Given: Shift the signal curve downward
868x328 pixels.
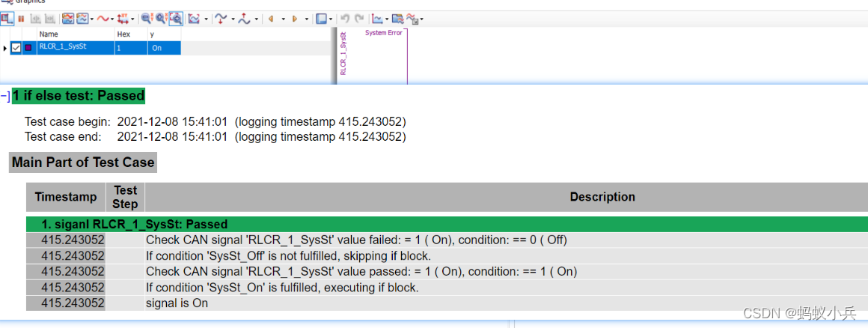Looking at the screenshot, I should (x=221, y=19).
